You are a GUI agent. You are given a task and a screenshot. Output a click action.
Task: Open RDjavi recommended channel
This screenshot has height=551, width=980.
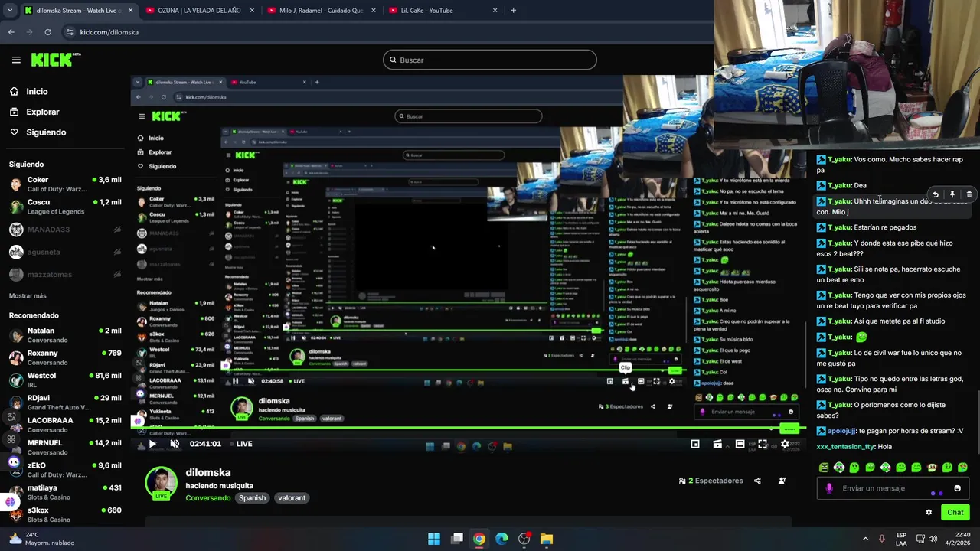click(x=65, y=403)
